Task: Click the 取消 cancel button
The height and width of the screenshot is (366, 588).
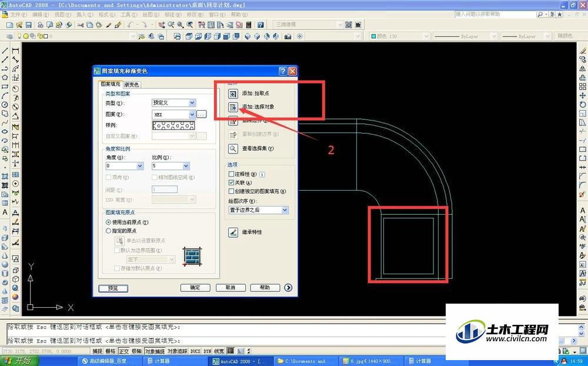Action: [230, 288]
